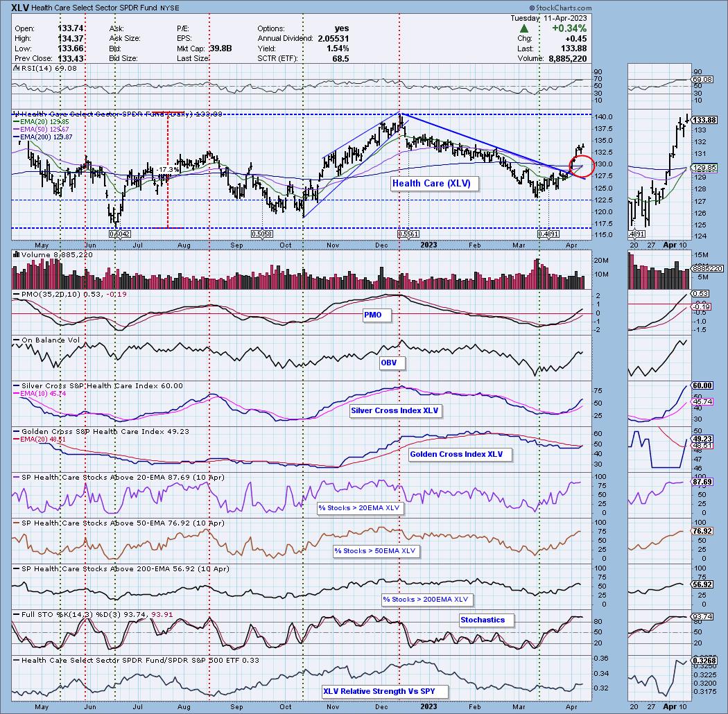Viewport: 728px width, 714px height.
Task: Click the date Tuesday 11-Apr-2023
Action: coord(548,18)
